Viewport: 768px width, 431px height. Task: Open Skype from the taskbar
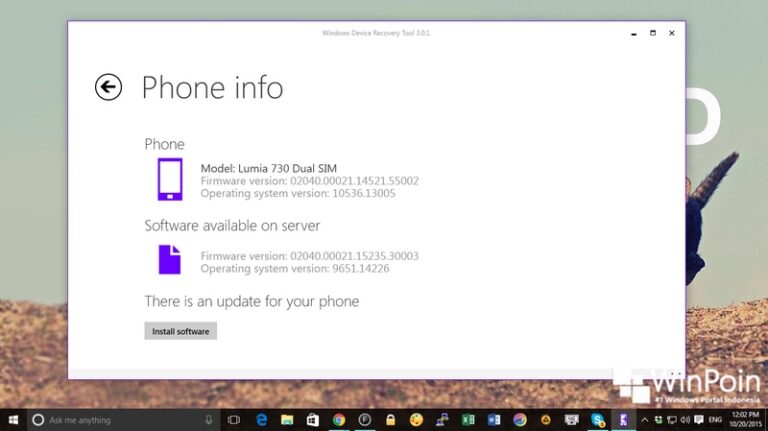598,420
